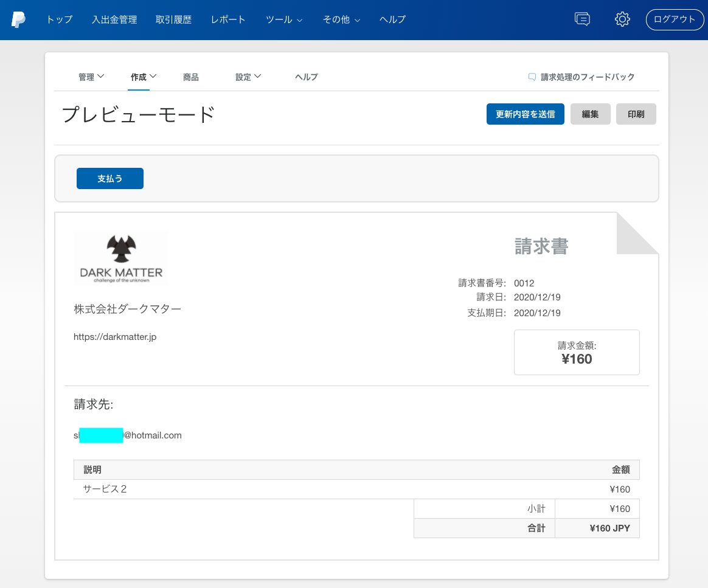Expand the 設定 dropdown in invoice nav

pos(248,77)
